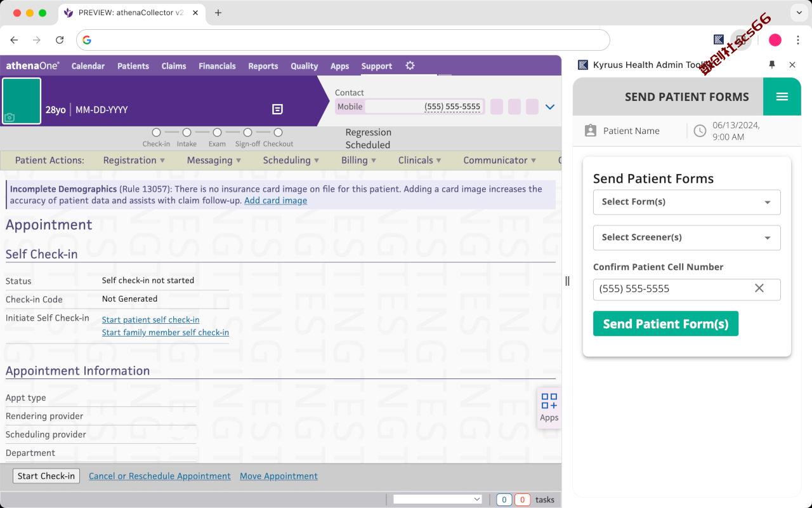Click the Kyruus extension icon in toolbar
This screenshot has width=812, height=508.
click(719, 40)
